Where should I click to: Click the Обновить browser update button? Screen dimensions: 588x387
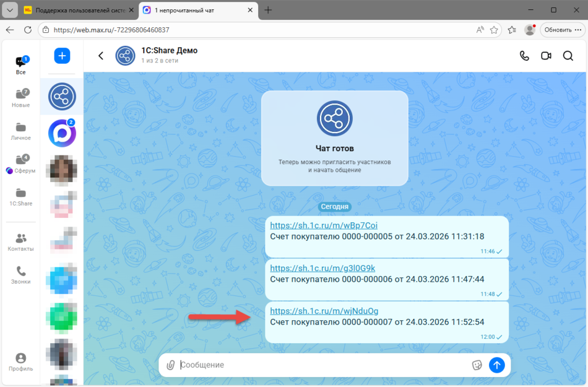pyautogui.click(x=562, y=30)
